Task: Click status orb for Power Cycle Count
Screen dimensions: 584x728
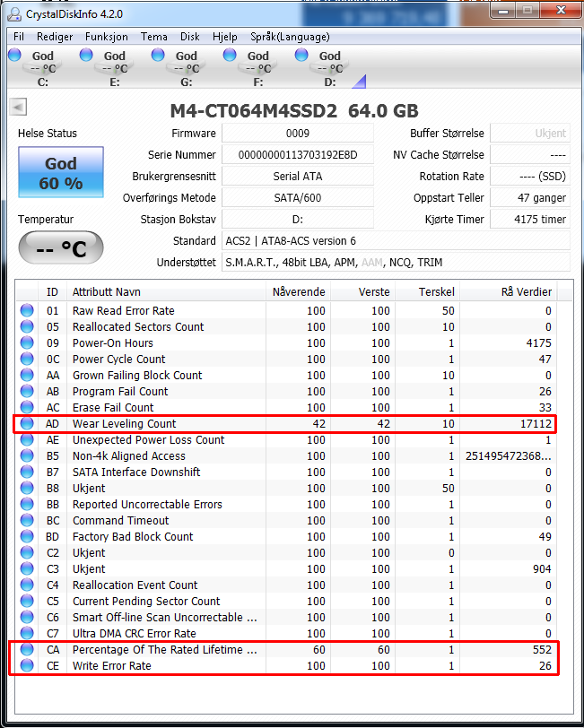Action: point(27,359)
